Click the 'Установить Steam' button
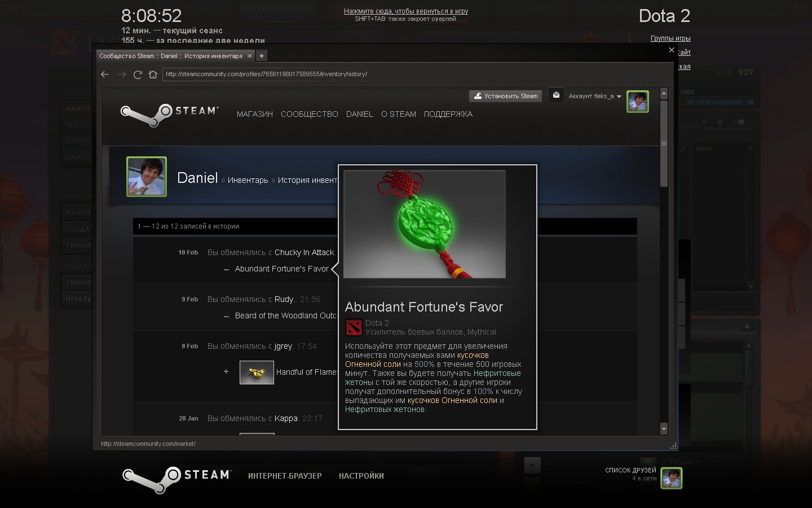 (506, 96)
